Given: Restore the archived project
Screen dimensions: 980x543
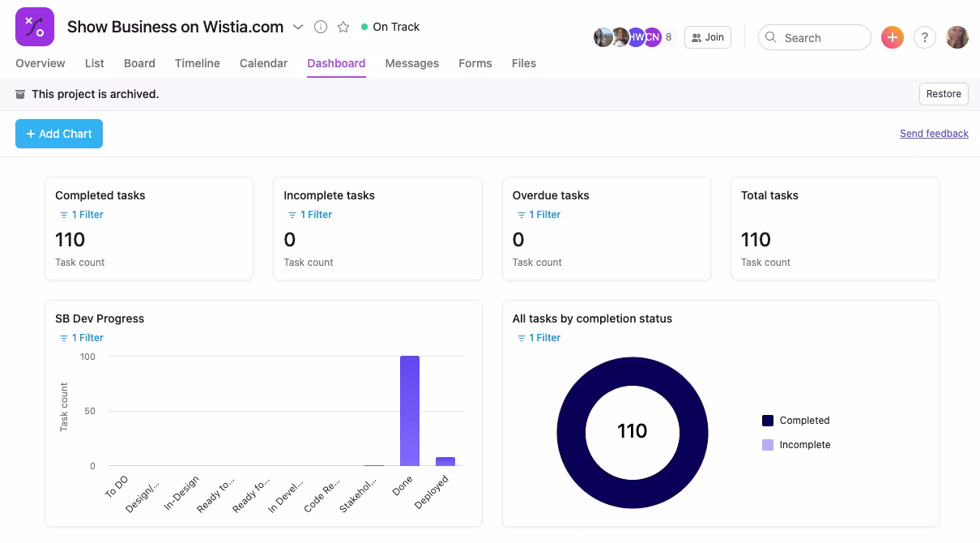Looking at the screenshot, I should (944, 94).
